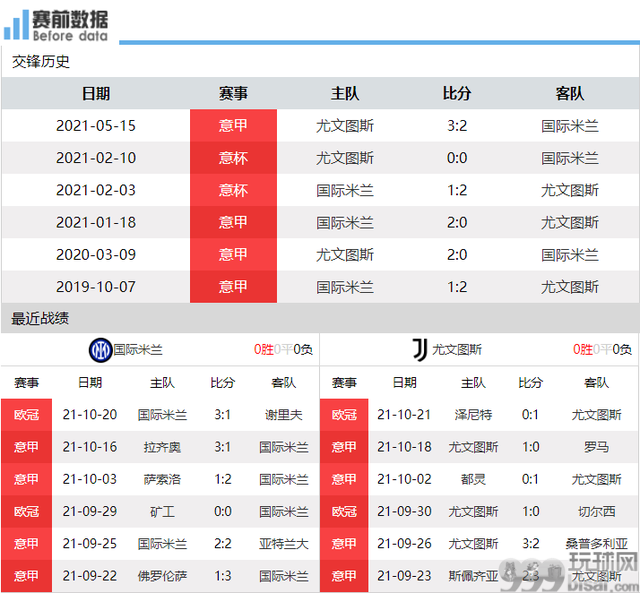Click the 国际米兰 team name in recent form

138,350
